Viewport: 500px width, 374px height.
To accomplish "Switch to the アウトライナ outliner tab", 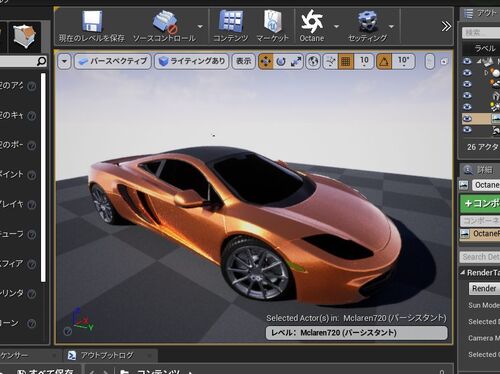I will coord(481,14).
